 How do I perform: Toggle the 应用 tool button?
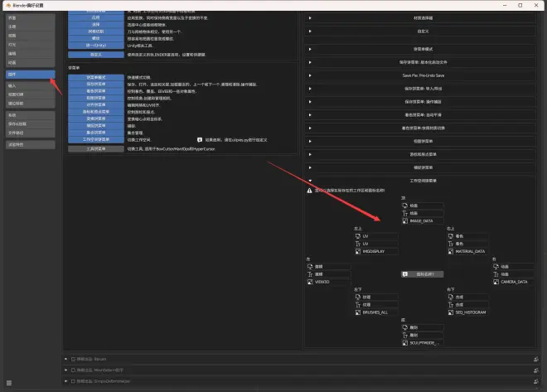tap(96, 17)
